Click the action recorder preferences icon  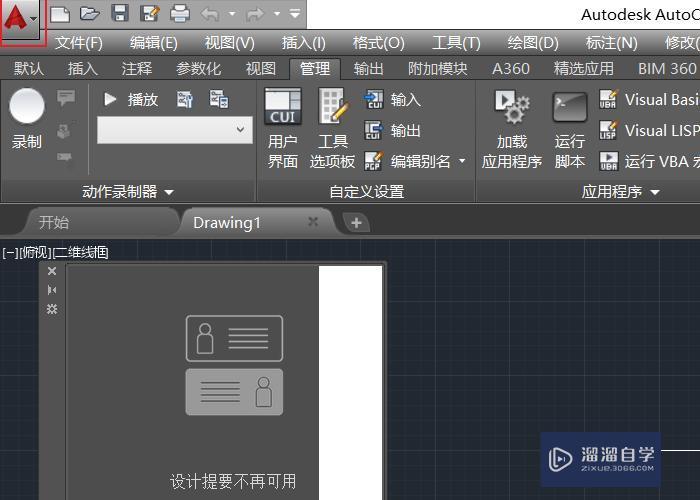pos(185,99)
